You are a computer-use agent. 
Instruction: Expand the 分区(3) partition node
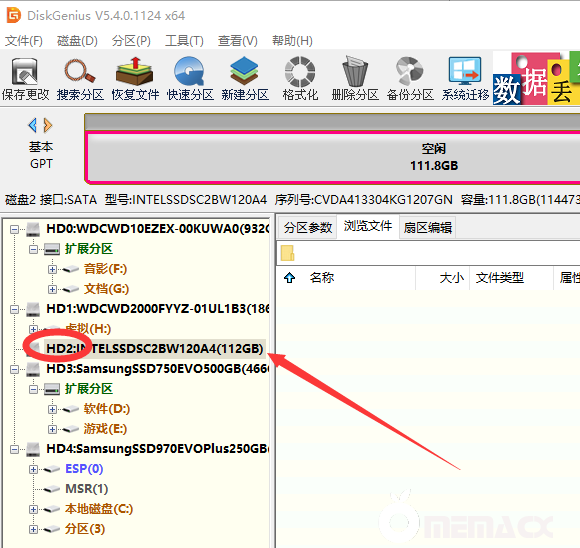click(33, 529)
